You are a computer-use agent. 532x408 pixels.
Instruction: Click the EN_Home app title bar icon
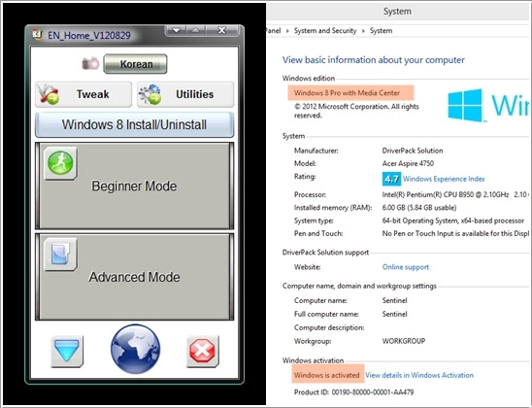click(37, 35)
